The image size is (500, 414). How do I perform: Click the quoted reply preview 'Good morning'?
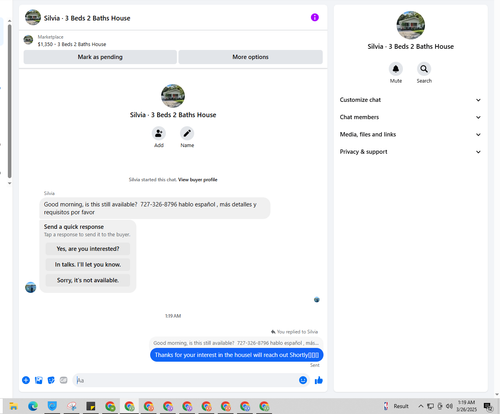point(236,343)
